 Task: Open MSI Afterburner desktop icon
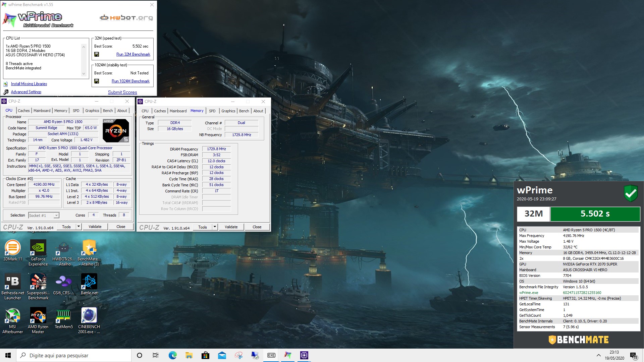[x=12, y=321]
